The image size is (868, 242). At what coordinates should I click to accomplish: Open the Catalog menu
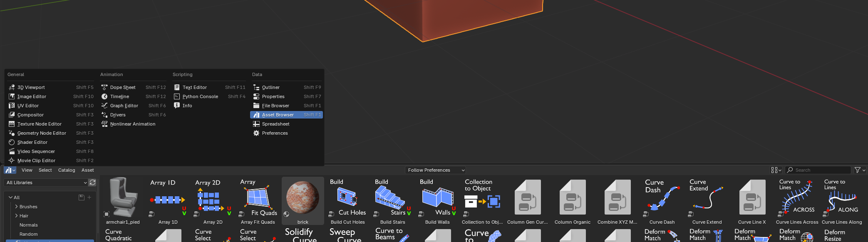click(x=67, y=170)
